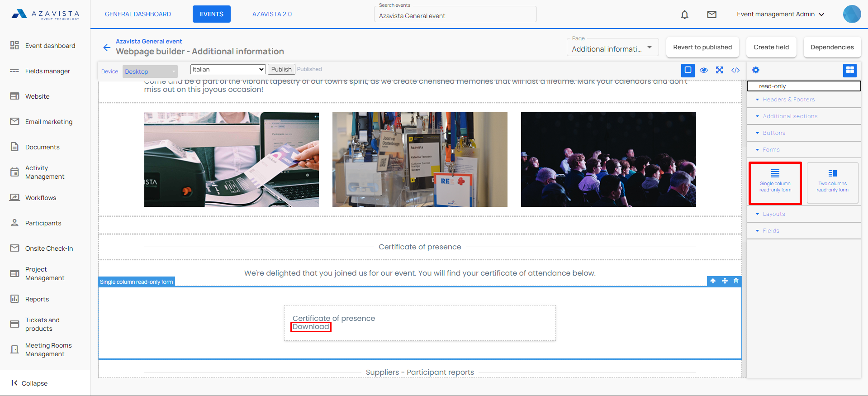Open Event management Admin menu
Viewport: 868px width, 396px height.
[x=781, y=14]
